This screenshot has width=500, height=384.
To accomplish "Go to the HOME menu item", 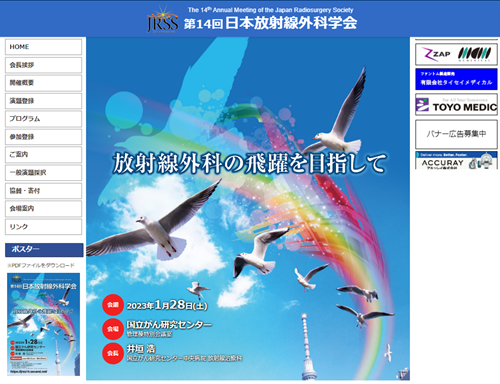I will pyautogui.click(x=43, y=47).
